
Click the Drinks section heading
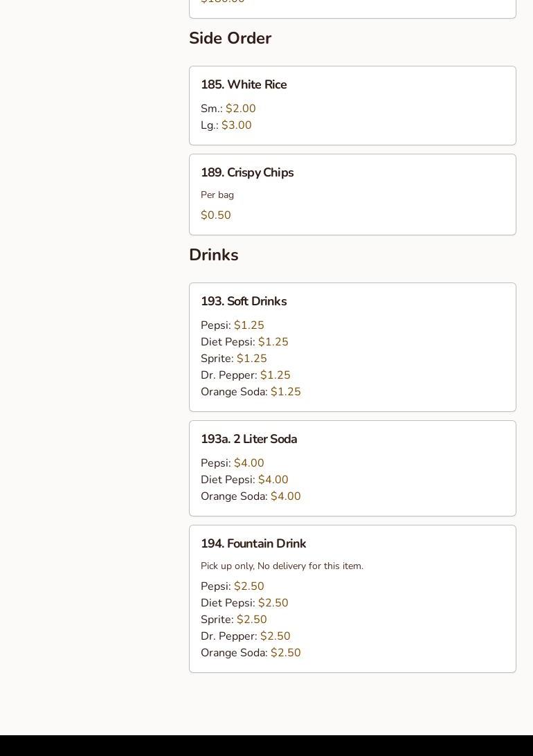click(x=213, y=255)
